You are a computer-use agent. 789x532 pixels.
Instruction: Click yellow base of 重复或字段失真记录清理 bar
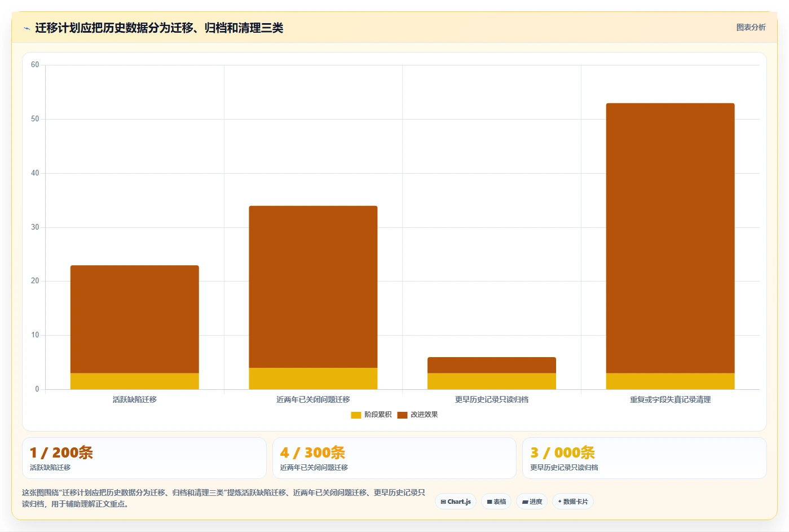click(670, 381)
